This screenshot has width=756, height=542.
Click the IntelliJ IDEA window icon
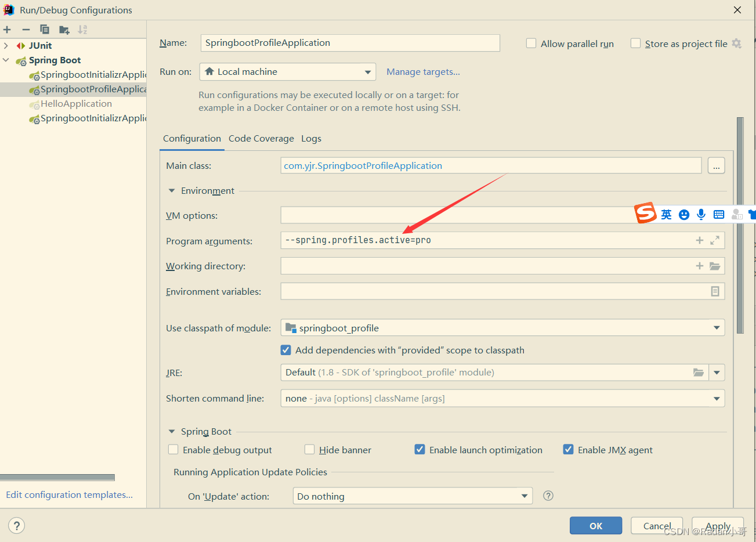point(9,10)
